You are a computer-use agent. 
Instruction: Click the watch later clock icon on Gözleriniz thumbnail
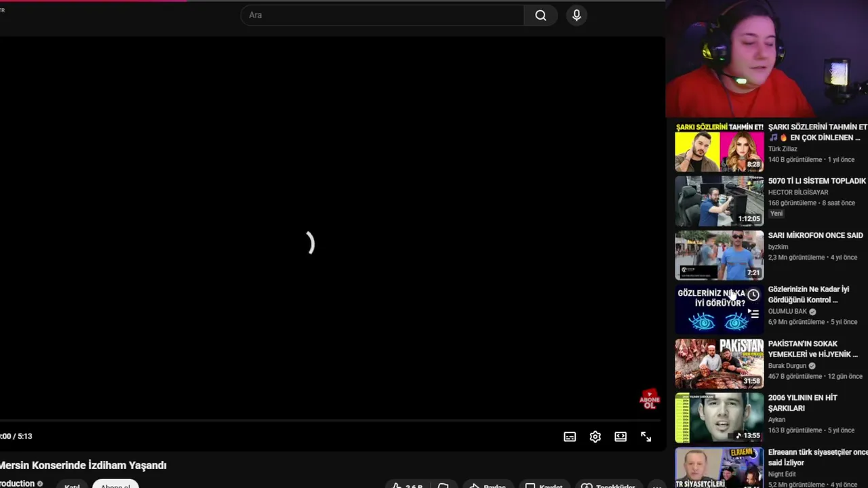point(753,295)
